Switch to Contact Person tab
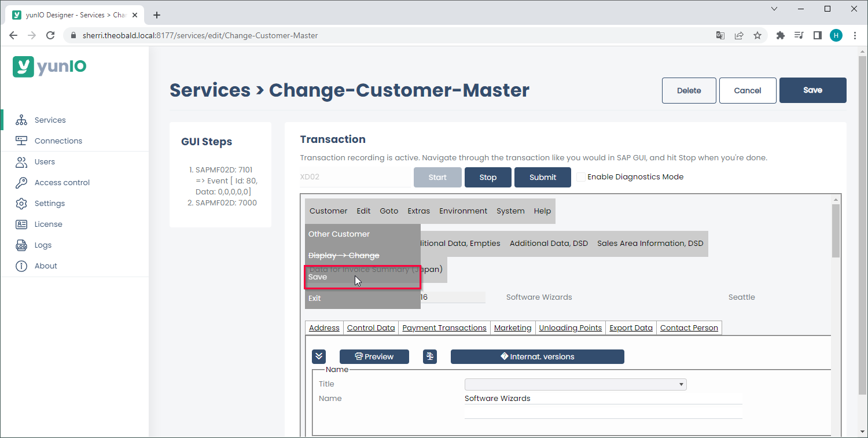This screenshot has width=868, height=438. [689, 328]
